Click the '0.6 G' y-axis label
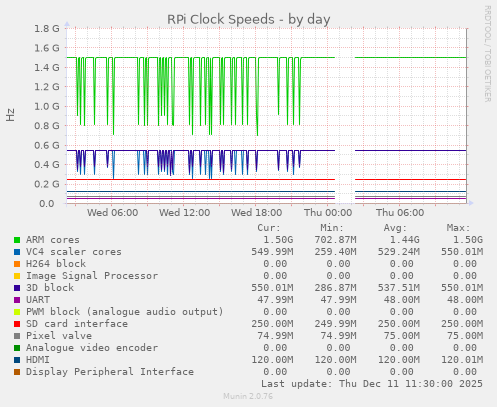This screenshot has width=497, height=407. coord(47,145)
